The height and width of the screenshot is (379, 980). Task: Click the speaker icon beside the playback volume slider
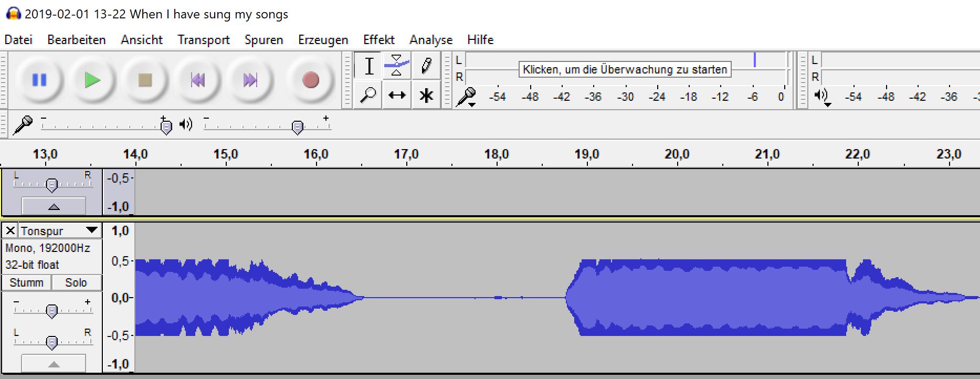tap(186, 124)
